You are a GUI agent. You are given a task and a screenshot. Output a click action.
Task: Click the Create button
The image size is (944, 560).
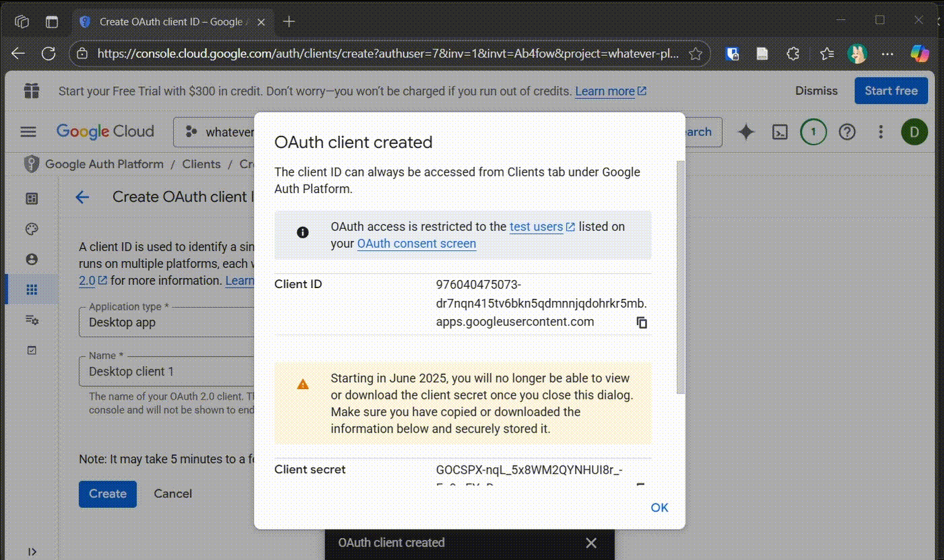[108, 494]
